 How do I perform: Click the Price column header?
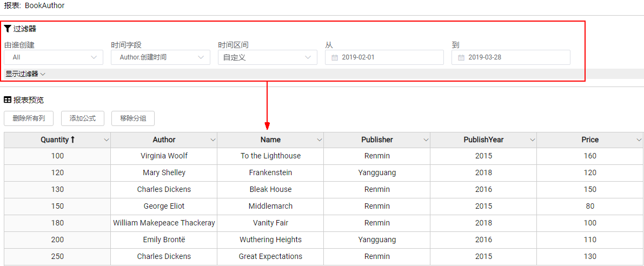click(590, 139)
